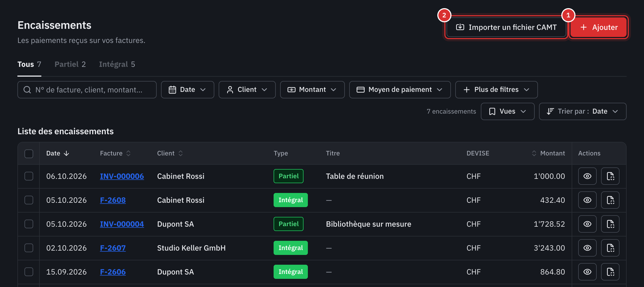Open invoice link INV-000006
The height and width of the screenshot is (287, 644).
pyautogui.click(x=122, y=176)
